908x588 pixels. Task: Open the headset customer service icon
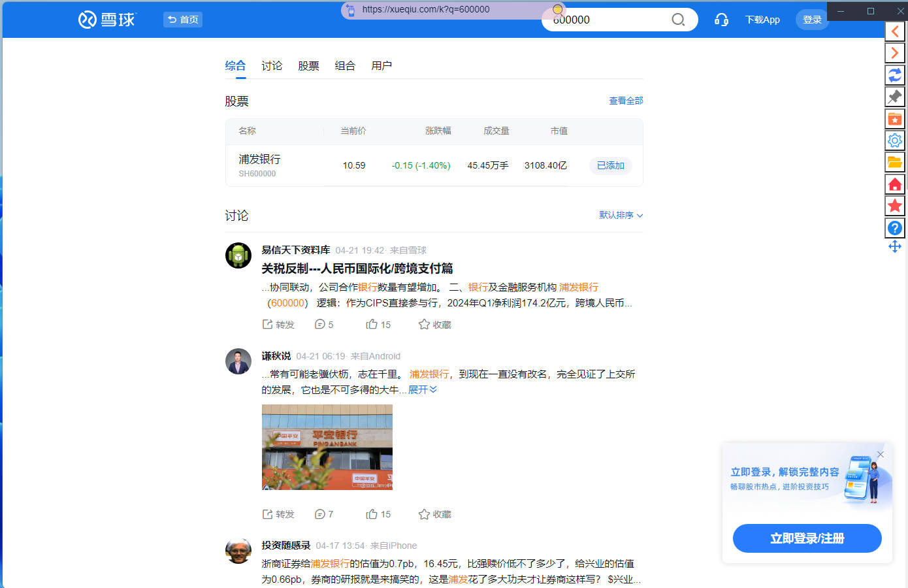point(721,20)
